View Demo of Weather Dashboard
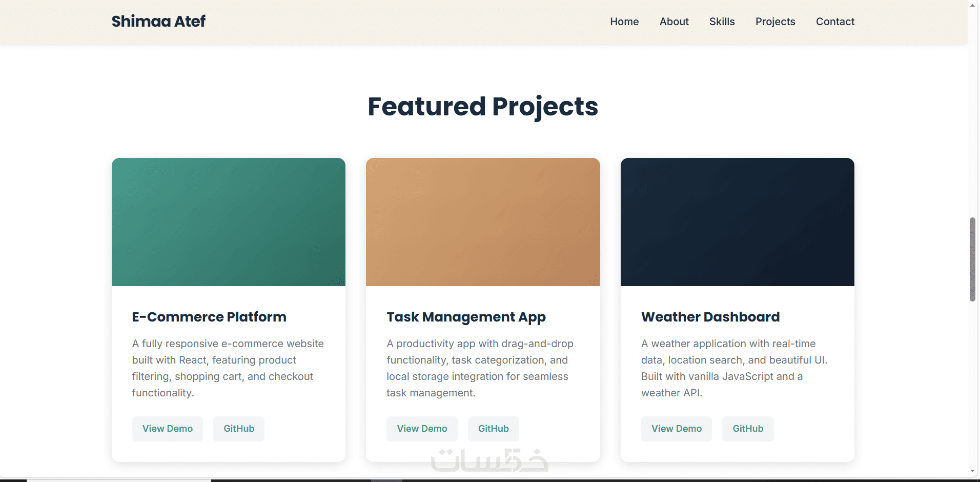 (x=677, y=429)
